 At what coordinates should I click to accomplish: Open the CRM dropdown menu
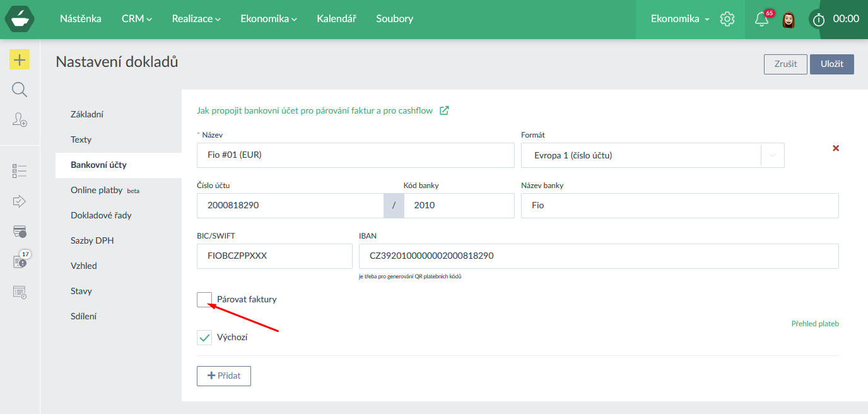point(137,19)
